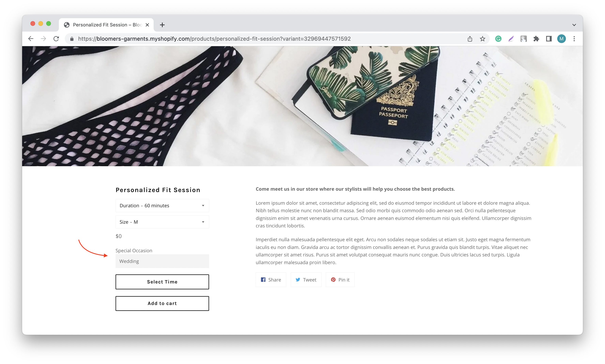The width and height of the screenshot is (605, 364).
Task: Open the share page icon
Action: tap(470, 39)
